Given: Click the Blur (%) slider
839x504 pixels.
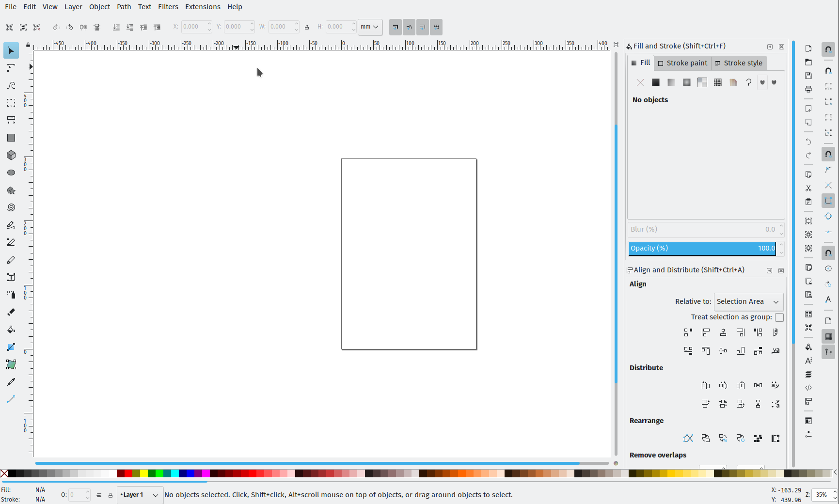Looking at the screenshot, I should click(x=702, y=229).
